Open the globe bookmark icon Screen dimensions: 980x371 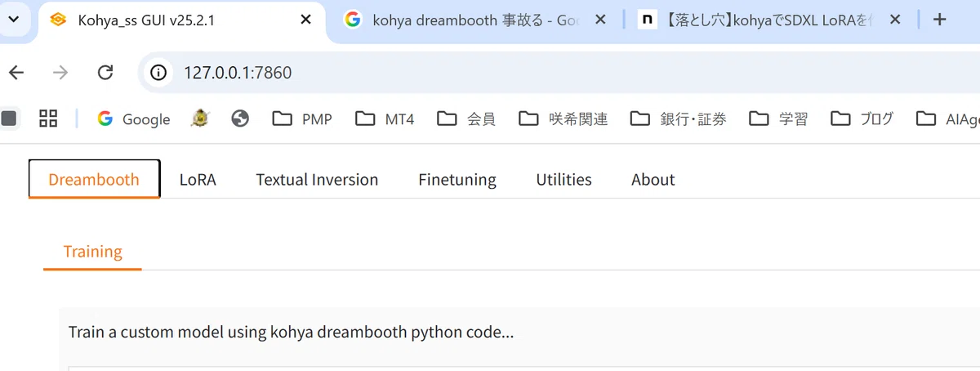pos(240,119)
